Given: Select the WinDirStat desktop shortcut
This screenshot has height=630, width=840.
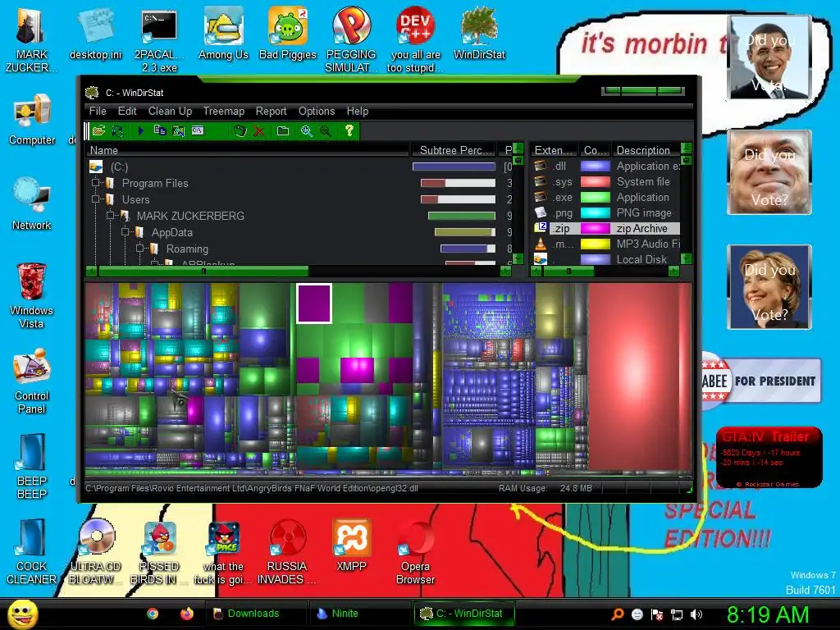Looking at the screenshot, I should (479, 34).
